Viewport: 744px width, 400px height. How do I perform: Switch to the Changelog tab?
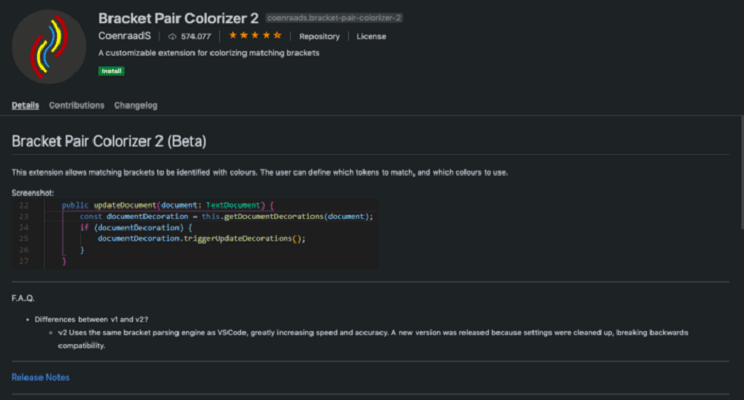click(136, 105)
